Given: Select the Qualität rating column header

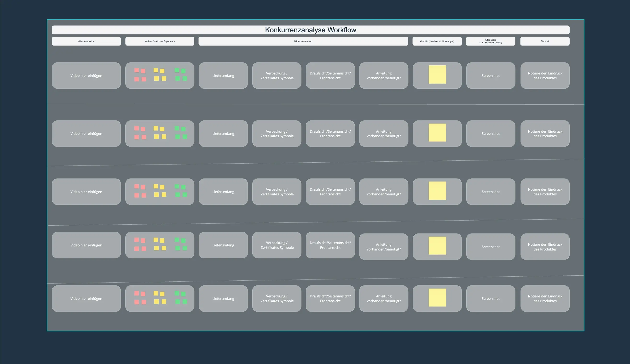Looking at the screenshot, I should point(437,41).
